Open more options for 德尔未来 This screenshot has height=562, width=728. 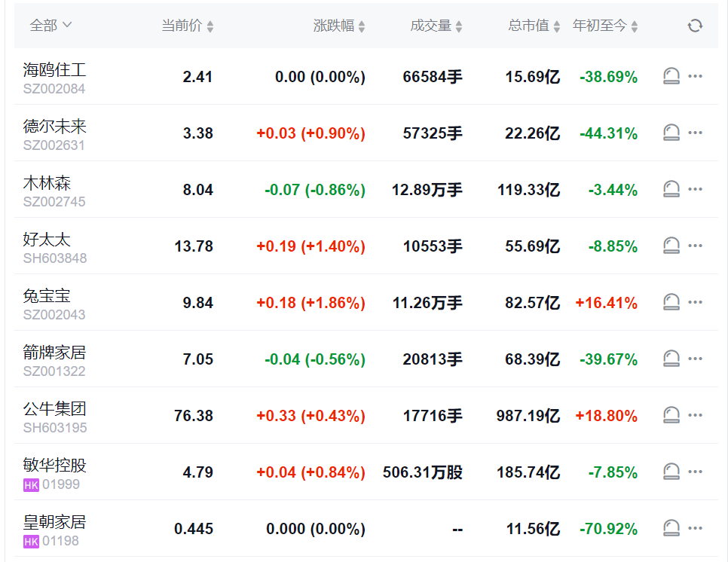695,133
